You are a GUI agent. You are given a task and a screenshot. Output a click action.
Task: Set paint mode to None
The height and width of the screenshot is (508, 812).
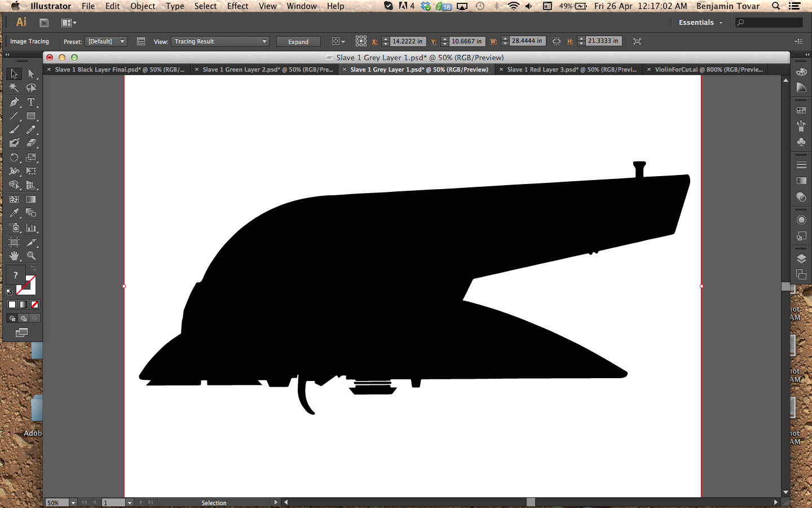[34, 304]
